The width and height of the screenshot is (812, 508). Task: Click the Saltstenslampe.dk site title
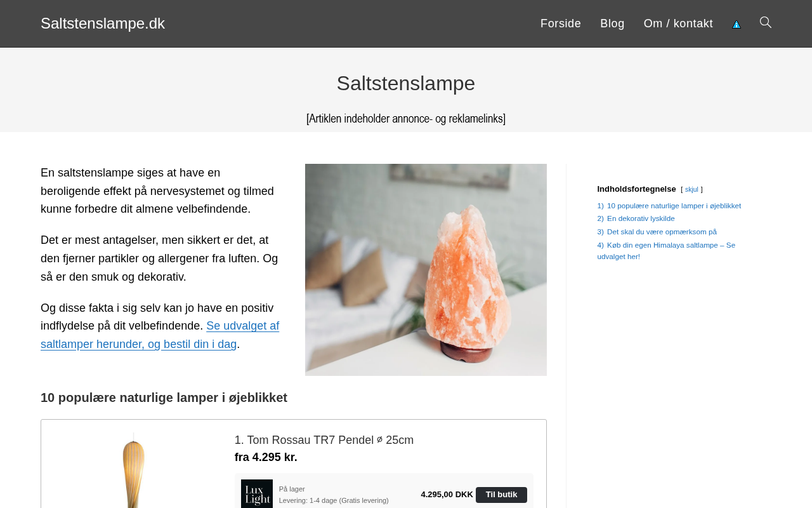coord(103,23)
